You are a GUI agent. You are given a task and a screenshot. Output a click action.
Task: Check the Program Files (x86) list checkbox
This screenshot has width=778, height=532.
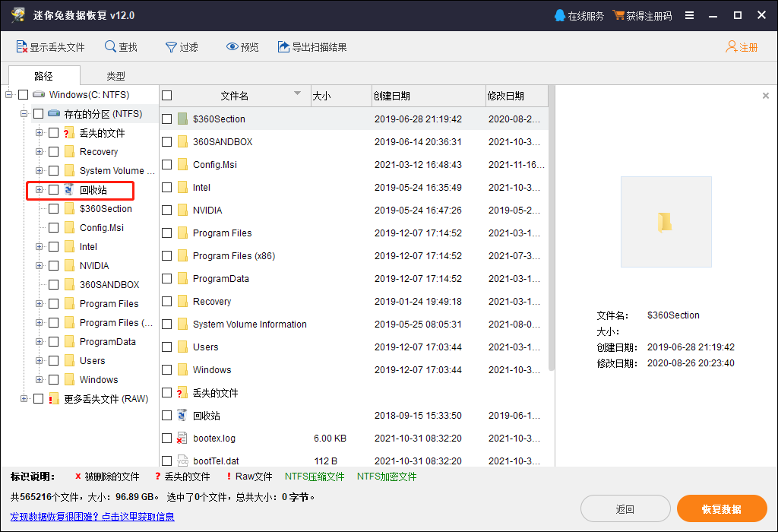pos(167,255)
